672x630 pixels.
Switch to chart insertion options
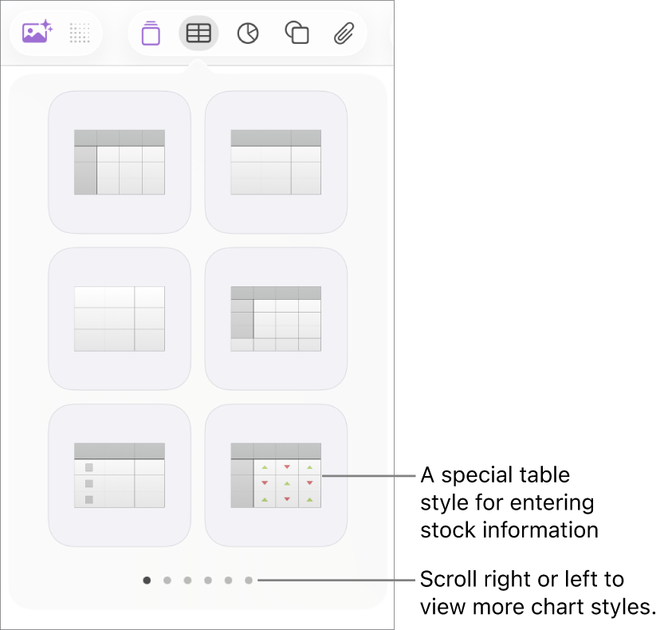tap(248, 32)
